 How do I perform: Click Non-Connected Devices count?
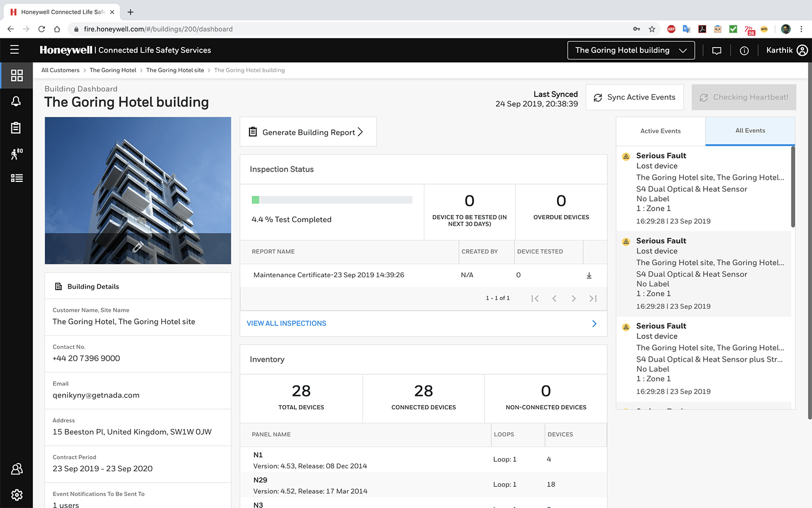coord(546,391)
